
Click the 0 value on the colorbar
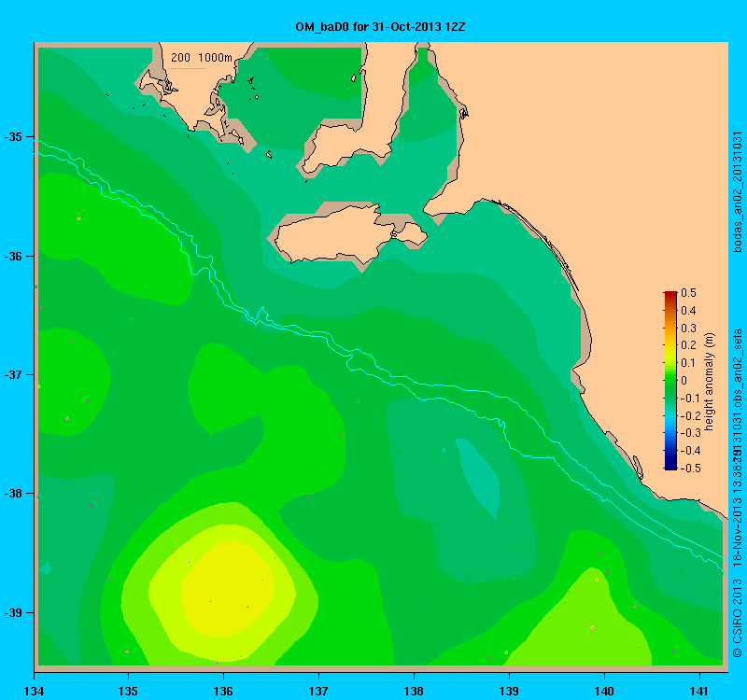684,381
